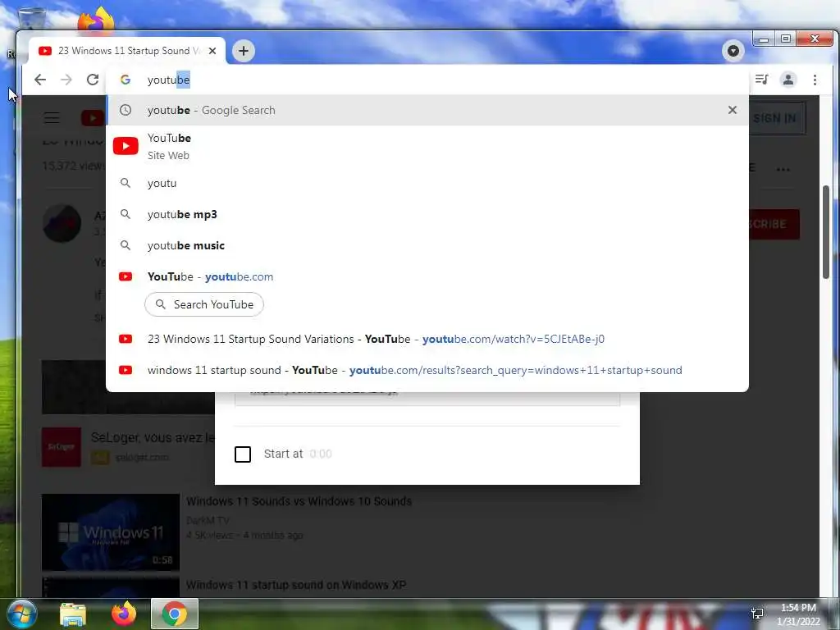Select the 'youtu' search suggestion
The image size is (840, 630).
point(427,183)
